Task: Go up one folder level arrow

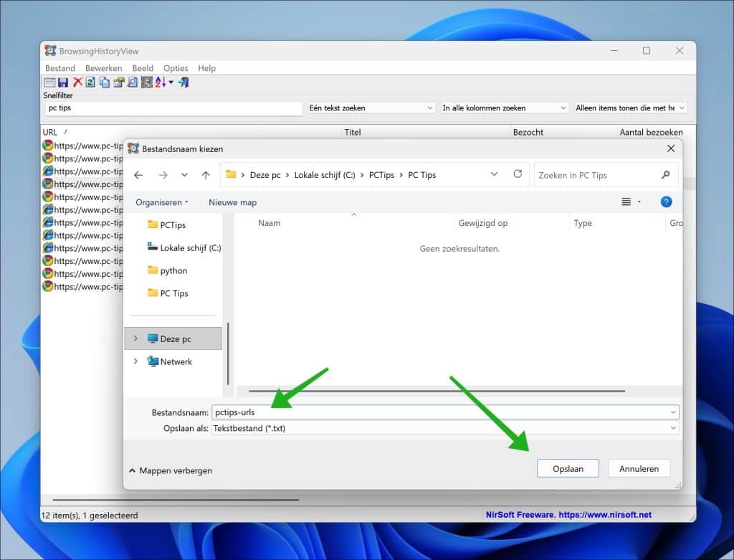Action: [x=206, y=175]
